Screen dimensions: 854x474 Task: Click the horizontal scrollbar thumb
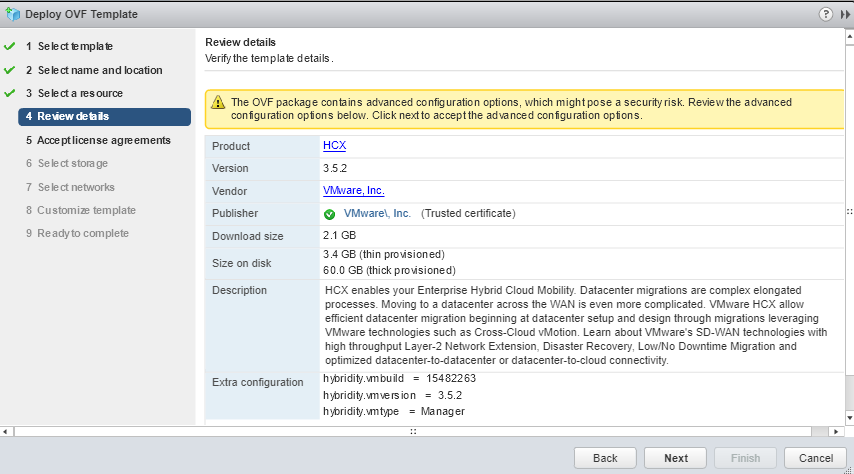point(413,432)
